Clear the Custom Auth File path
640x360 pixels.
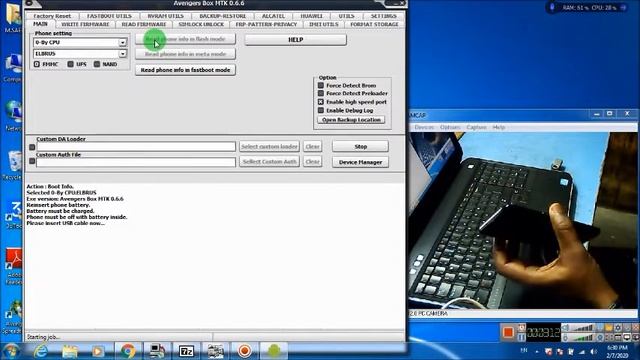[x=312, y=162]
